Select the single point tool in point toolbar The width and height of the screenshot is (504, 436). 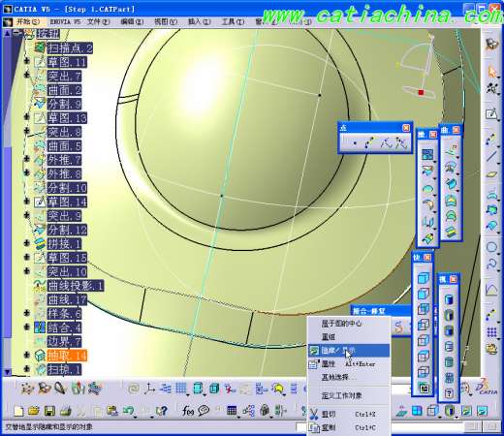(355, 142)
